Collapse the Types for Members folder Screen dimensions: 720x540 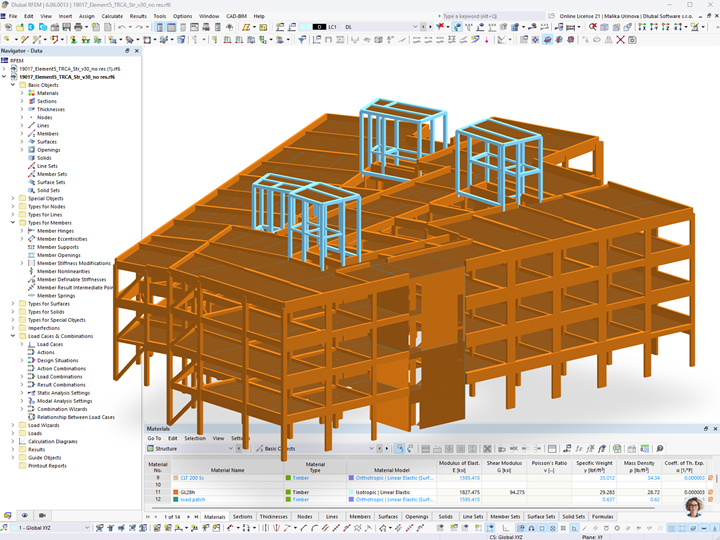(x=13, y=223)
